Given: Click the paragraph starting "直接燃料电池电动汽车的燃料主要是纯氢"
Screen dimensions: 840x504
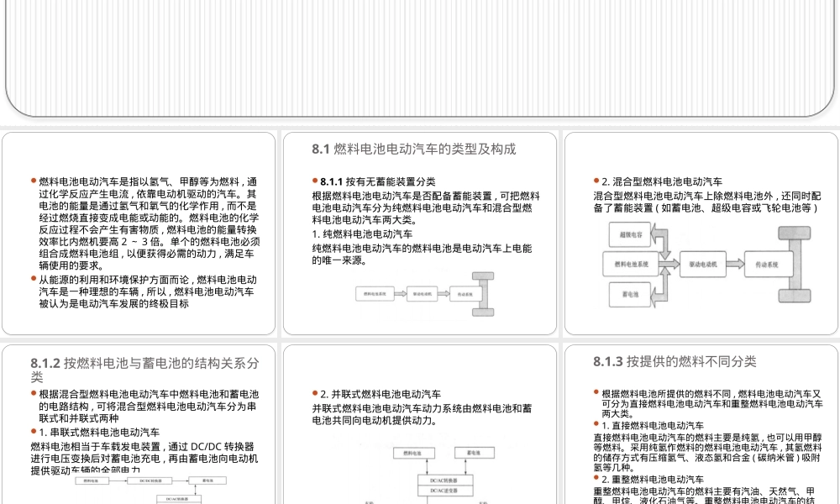Looking at the screenshot, I should coord(707,452).
